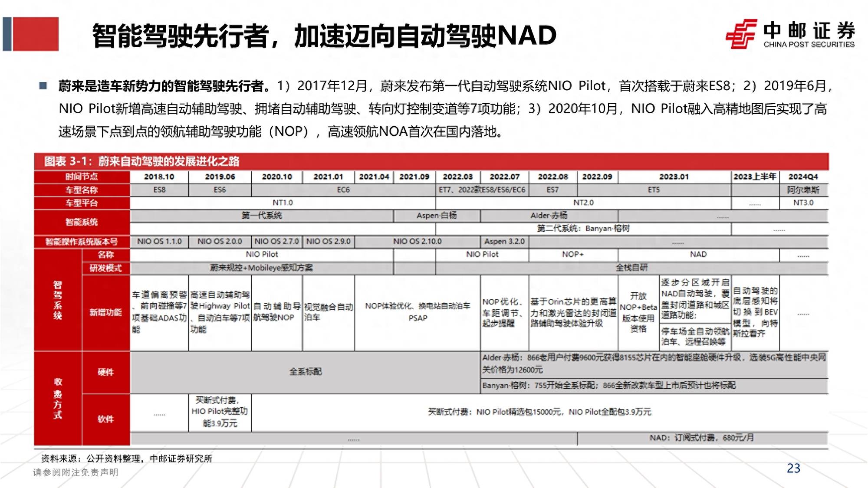Select the 车型名称 row header

pos(82,190)
